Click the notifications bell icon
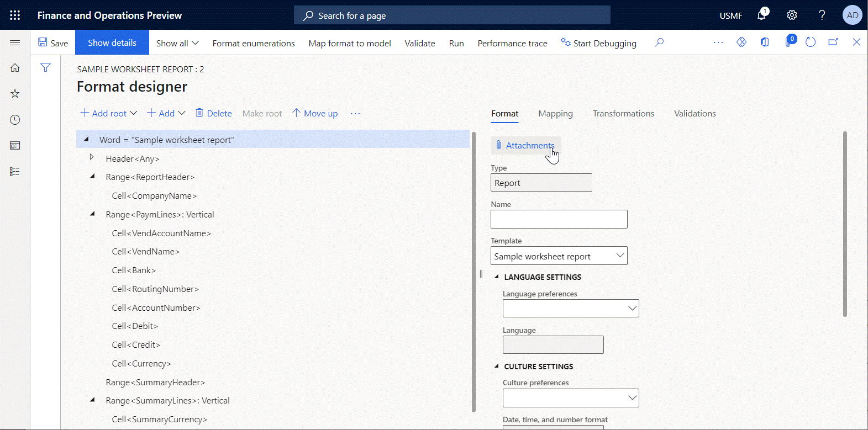 click(761, 15)
